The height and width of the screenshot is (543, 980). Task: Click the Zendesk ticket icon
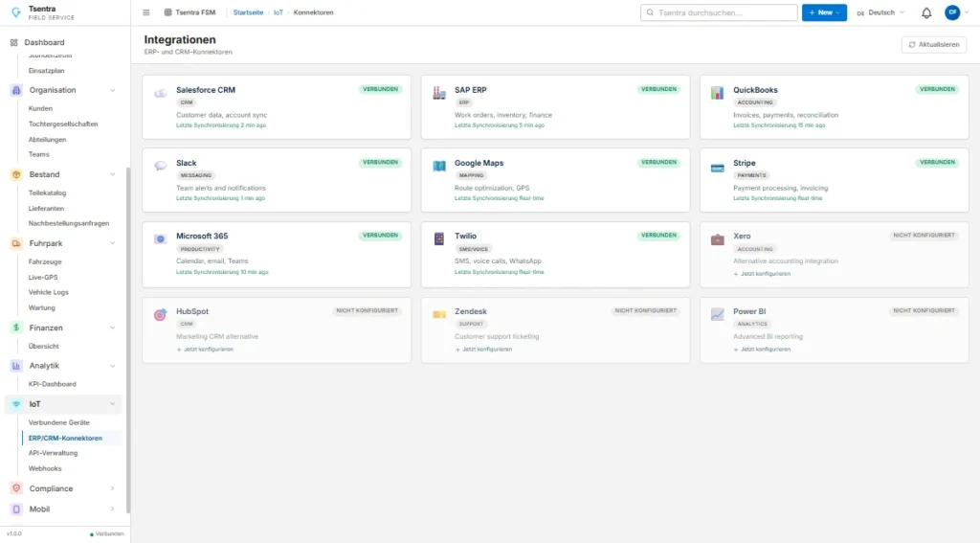pyautogui.click(x=439, y=314)
